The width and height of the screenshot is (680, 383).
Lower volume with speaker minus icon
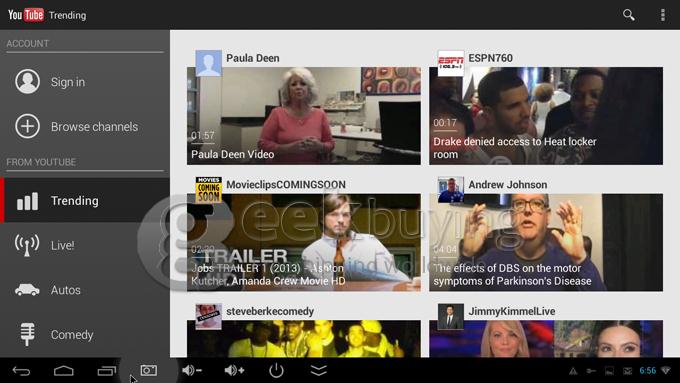[192, 370]
